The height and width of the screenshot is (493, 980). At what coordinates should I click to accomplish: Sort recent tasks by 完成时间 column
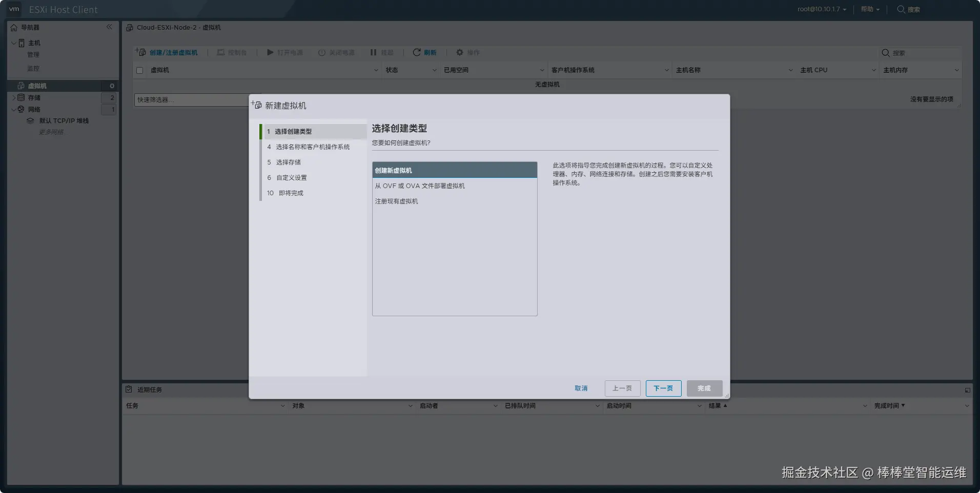(x=889, y=406)
